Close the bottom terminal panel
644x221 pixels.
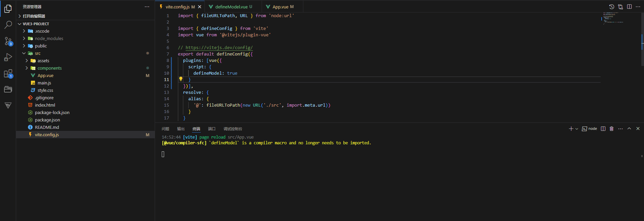(638, 128)
